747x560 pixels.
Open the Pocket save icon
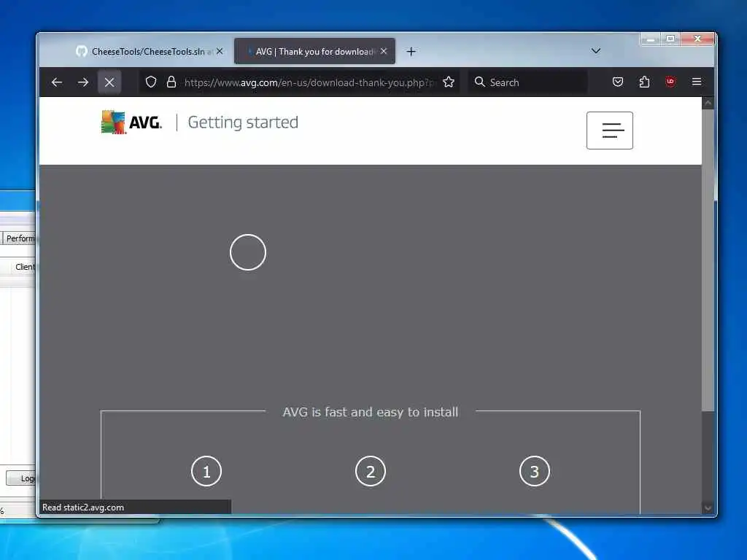pyautogui.click(x=618, y=82)
